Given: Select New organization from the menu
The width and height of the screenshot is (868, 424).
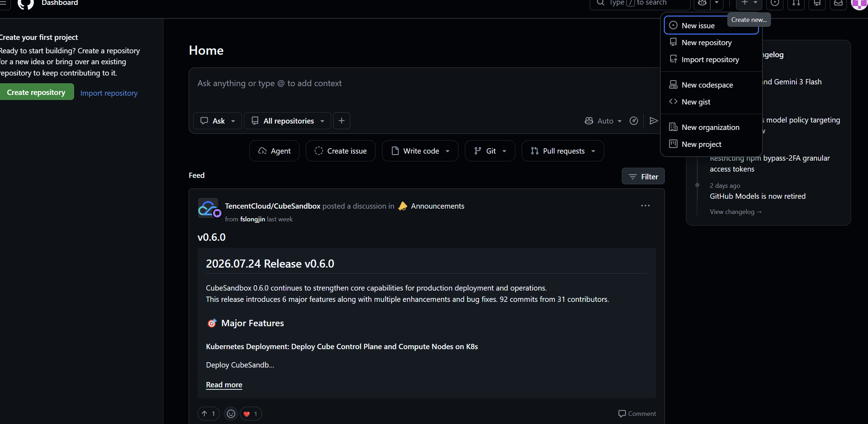Looking at the screenshot, I should pos(711,127).
